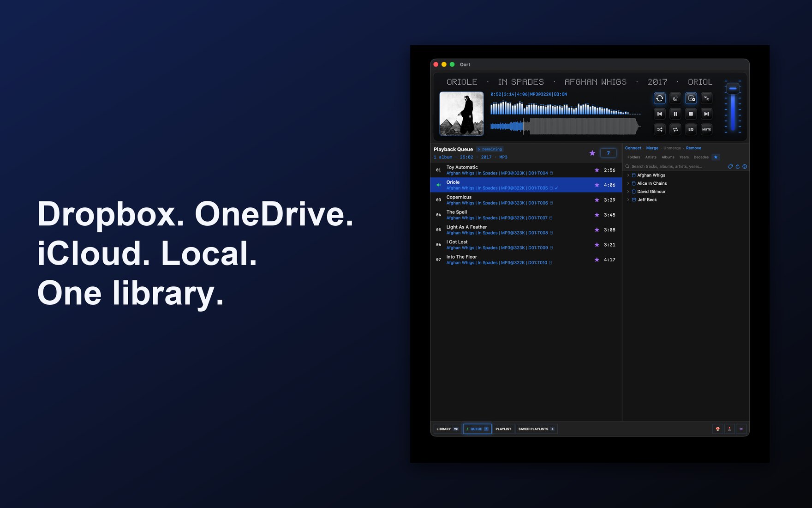Click the circular target icon beside search

[x=745, y=166]
